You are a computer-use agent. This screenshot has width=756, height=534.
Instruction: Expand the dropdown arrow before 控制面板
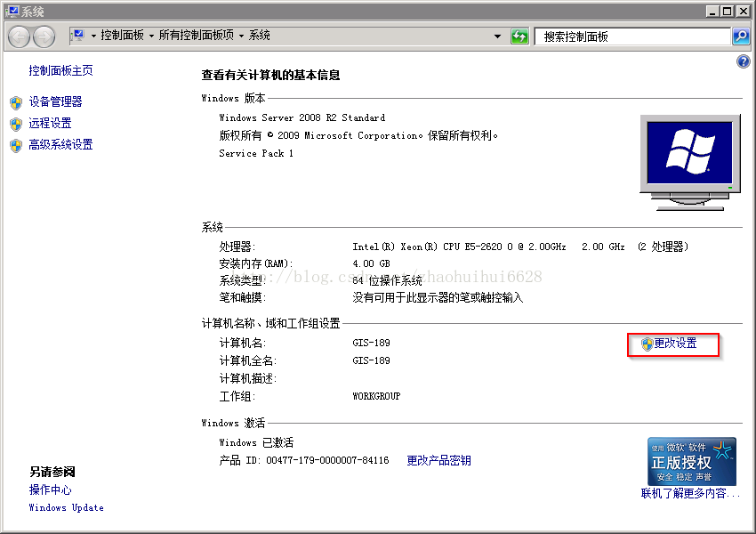pos(93,36)
